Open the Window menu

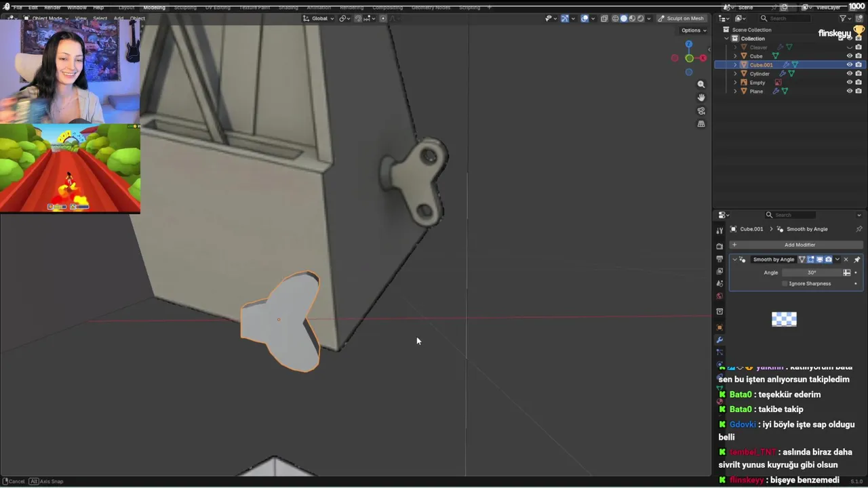coord(77,7)
